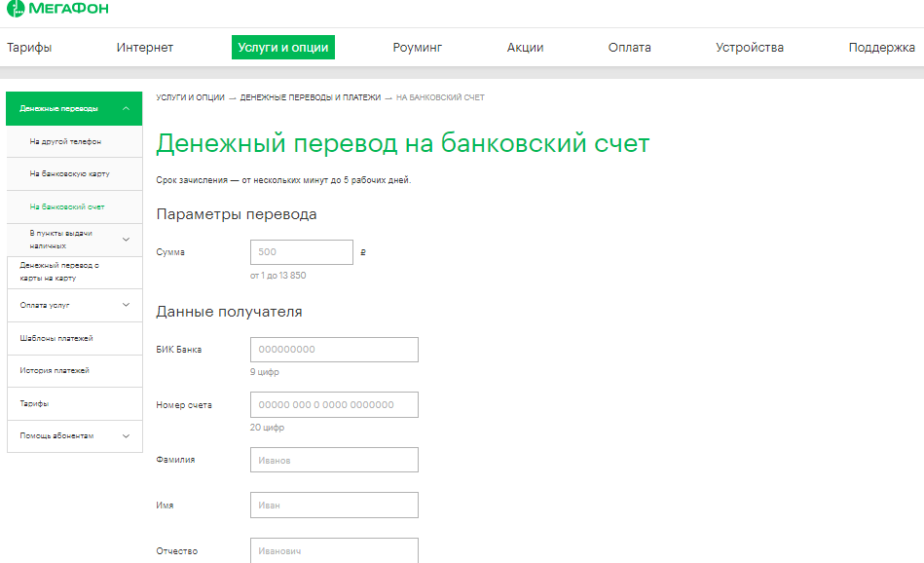The width and height of the screenshot is (924, 563).
Task: Expand В пункты выдачи наличных chevron
Action: point(126,240)
